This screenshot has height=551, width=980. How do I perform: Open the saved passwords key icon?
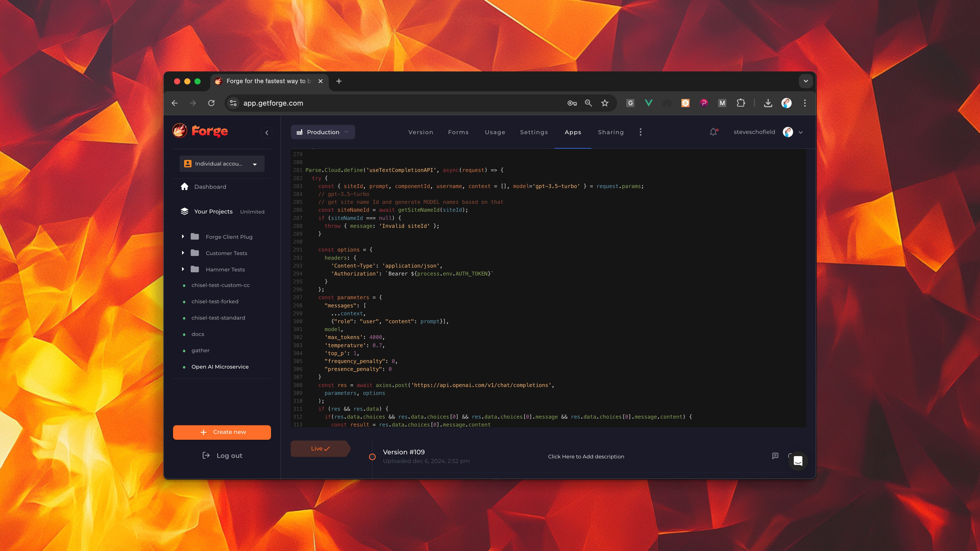pyautogui.click(x=572, y=103)
